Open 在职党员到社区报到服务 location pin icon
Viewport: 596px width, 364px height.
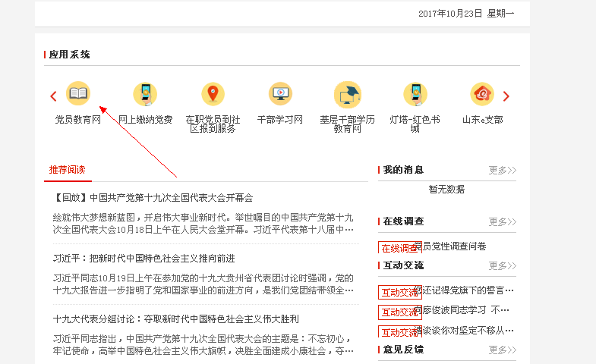pos(213,94)
